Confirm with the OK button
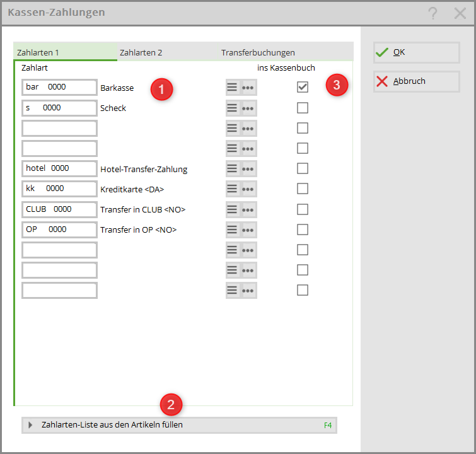The height and width of the screenshot is (454, 476). tap(416, 52)
